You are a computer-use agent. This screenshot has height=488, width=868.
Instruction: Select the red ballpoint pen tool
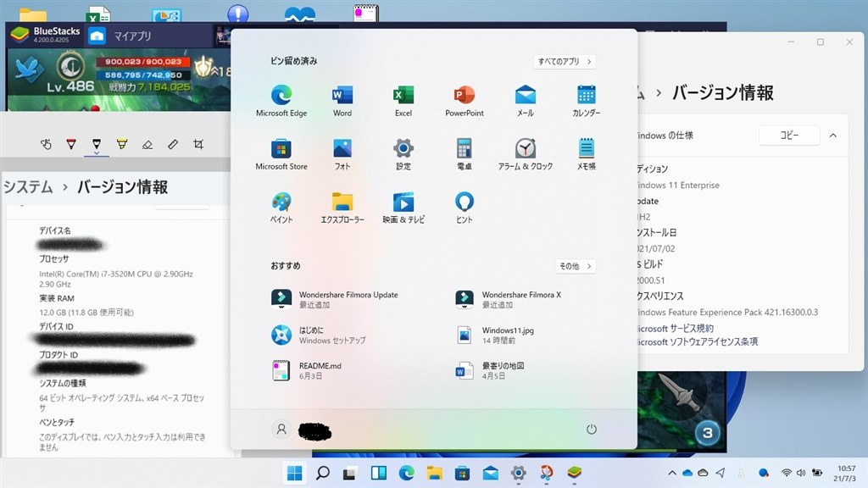click(x=71, y=144)
